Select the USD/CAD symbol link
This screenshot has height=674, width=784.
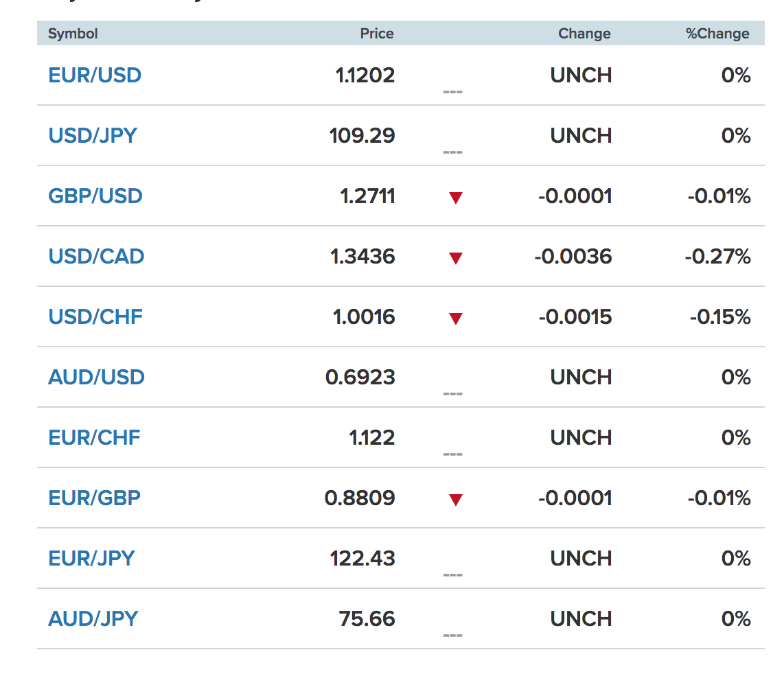click(96, 257)
